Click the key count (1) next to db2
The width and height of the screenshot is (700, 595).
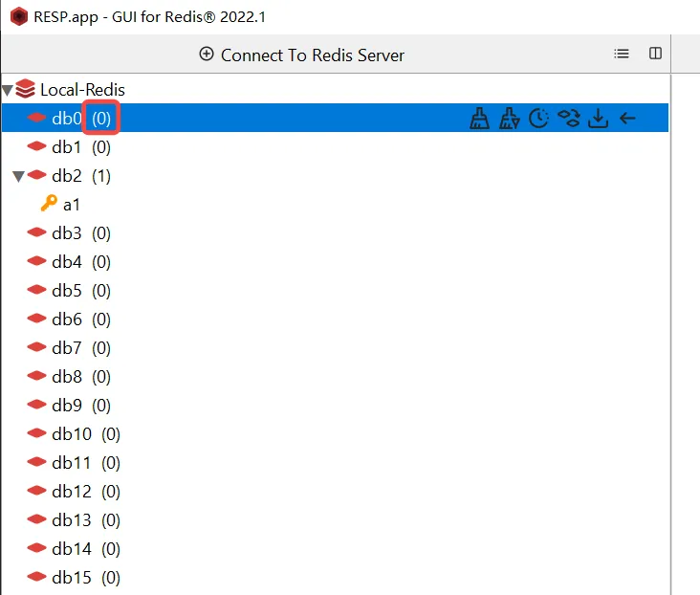coord(101,176)
